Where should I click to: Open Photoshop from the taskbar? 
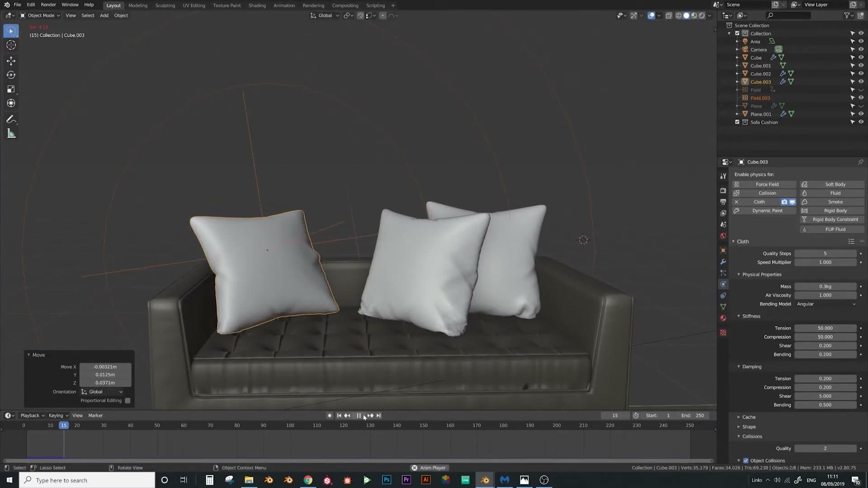387,480
